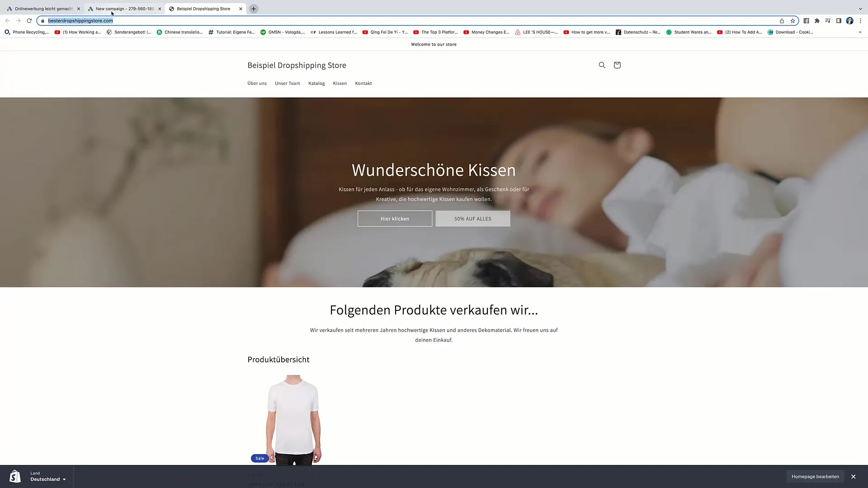Expand the Katalog navigation menu item

pyautogui.click(x=316, y=83)
